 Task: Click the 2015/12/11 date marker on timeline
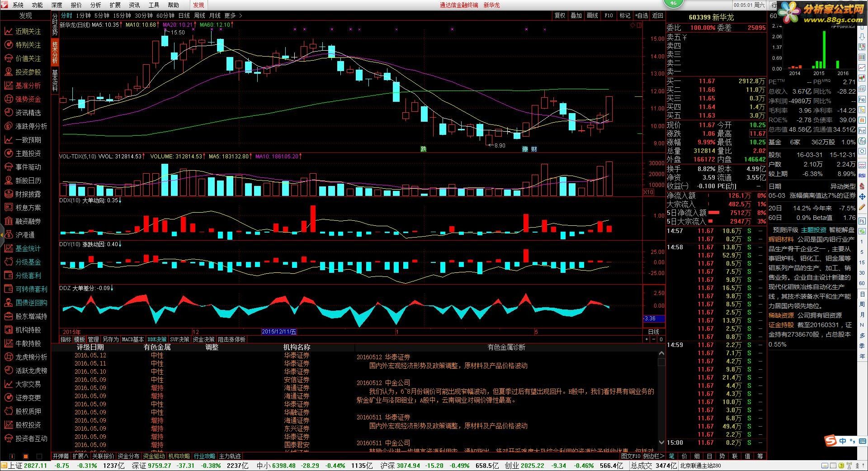(x=279, y=332)
